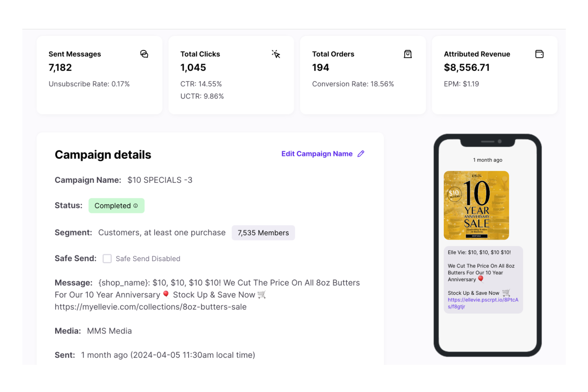
Task: Click the Attributed Revenue amount $8,556.71
Action: 466,67
